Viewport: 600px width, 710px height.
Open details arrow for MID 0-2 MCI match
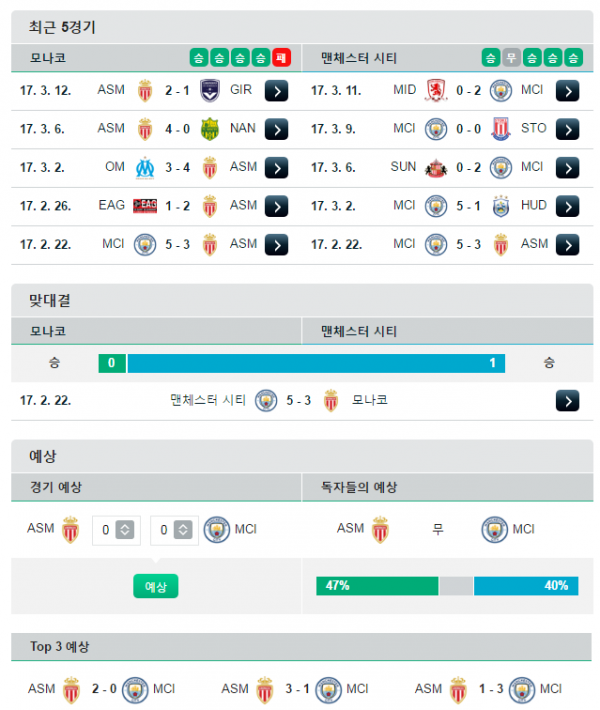click(567, 91)
